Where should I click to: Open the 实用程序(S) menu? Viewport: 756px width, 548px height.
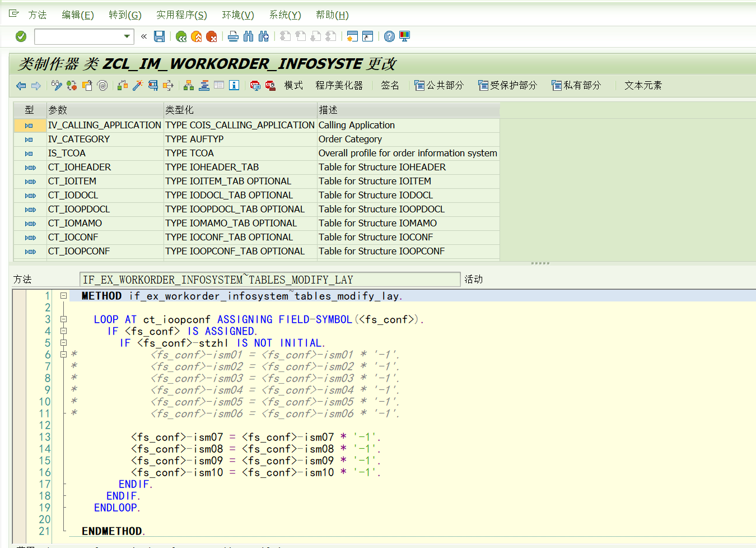181,15
